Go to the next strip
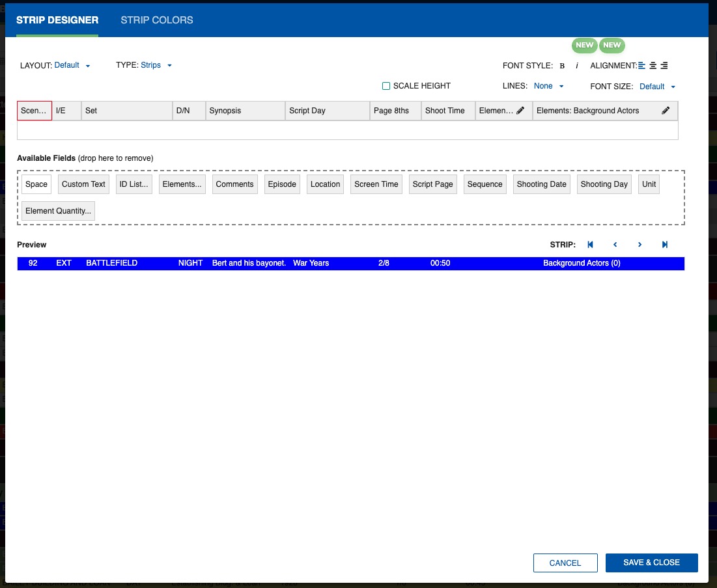717x588 pixels. pyautogui.click(x=640, y=245)
